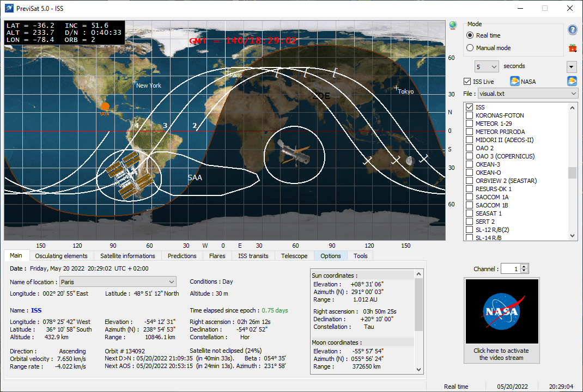583x392 pixels.
Task: Click PreviSat app icon in title bar
Action: click(x=9, y=8)
